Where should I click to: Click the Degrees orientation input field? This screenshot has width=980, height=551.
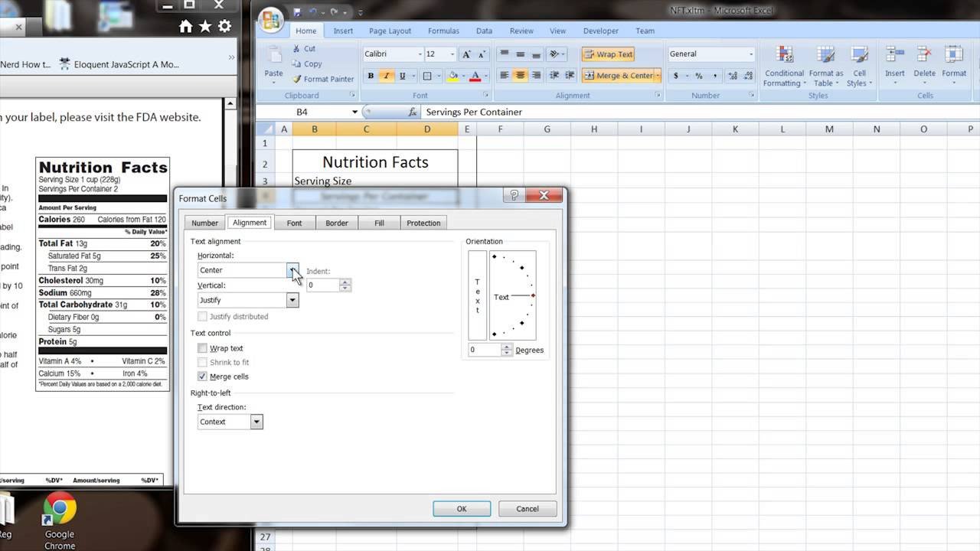pyautogui.click(x=484, y=350)
